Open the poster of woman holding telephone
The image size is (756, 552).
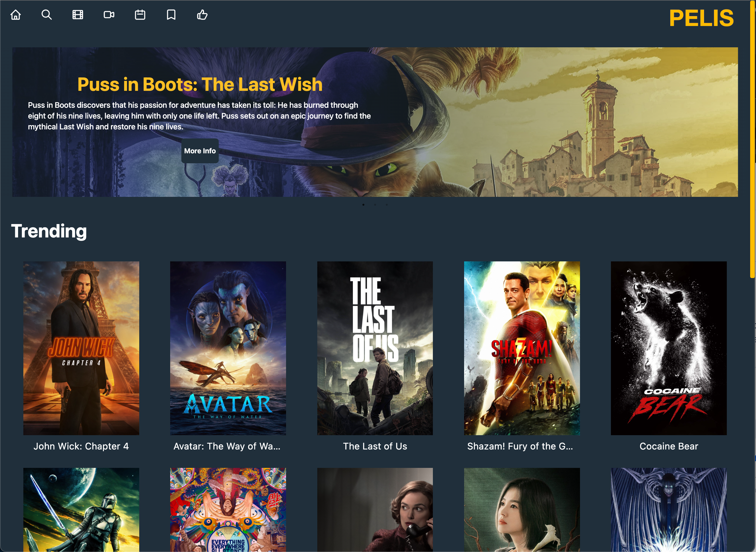click(x=375, y=510)
